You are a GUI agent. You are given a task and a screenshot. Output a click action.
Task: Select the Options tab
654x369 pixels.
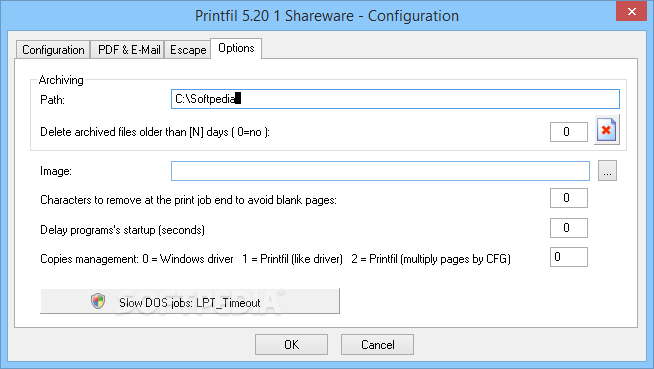236,48
